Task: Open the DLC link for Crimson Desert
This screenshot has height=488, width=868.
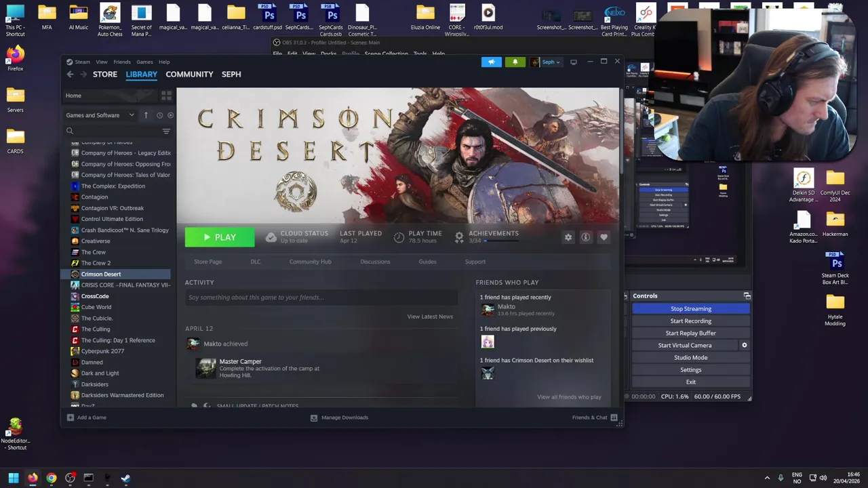Action: click(x=256, y=262)
